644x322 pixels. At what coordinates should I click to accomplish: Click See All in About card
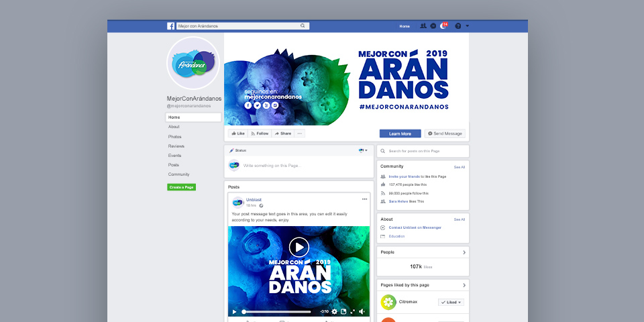point(459,219)
